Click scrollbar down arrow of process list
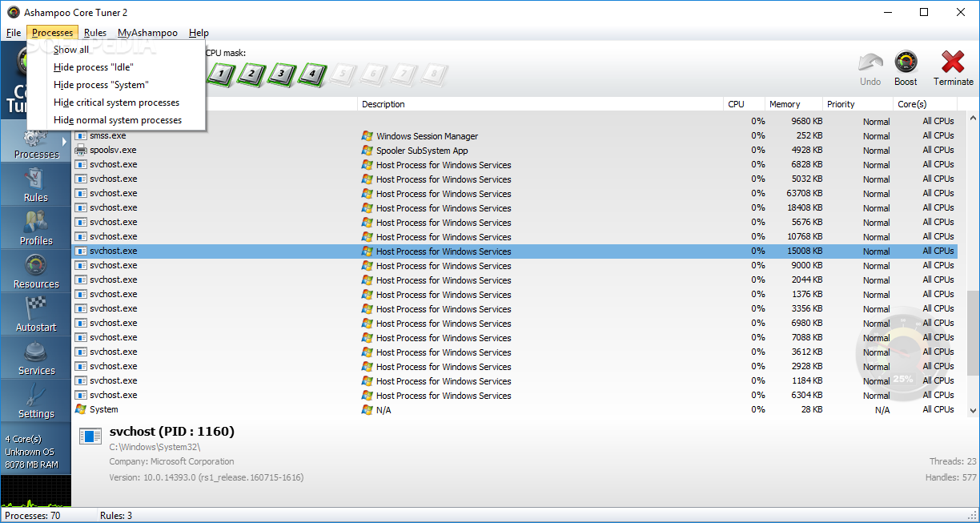The height and width of the screenshot is (523, 980). coord(973,410)
